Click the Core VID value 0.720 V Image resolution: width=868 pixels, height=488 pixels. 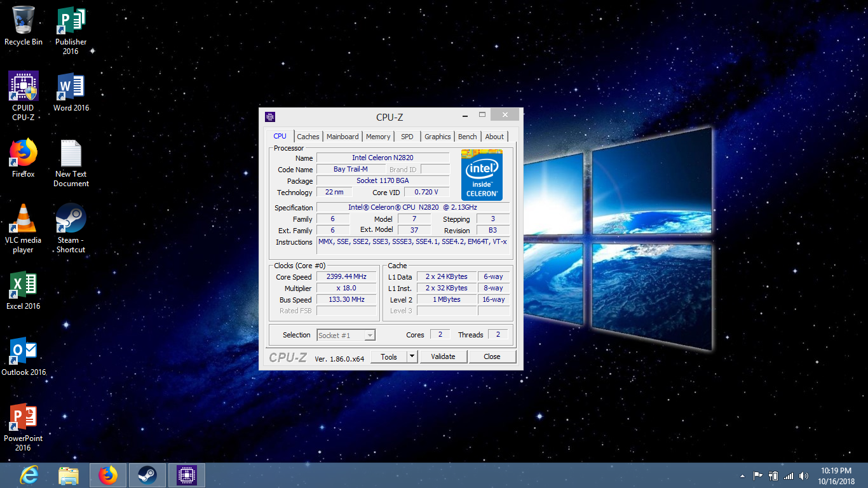click(x=428, y=192)
